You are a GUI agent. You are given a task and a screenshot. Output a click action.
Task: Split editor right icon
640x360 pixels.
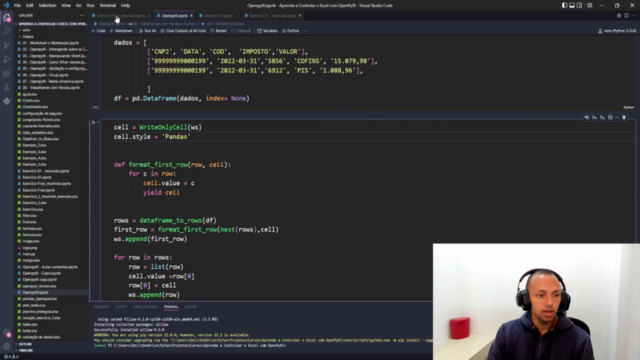click(627, 16)
